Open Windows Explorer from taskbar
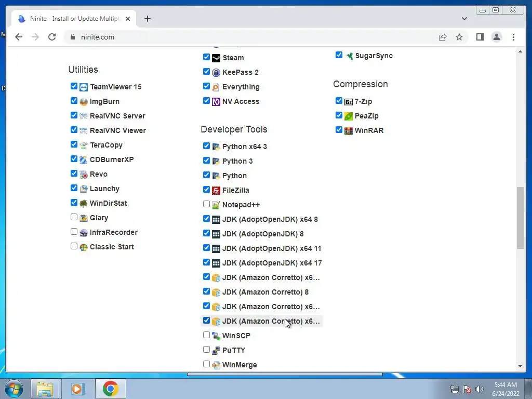This screenshot has width=532, height=399. 45,389
